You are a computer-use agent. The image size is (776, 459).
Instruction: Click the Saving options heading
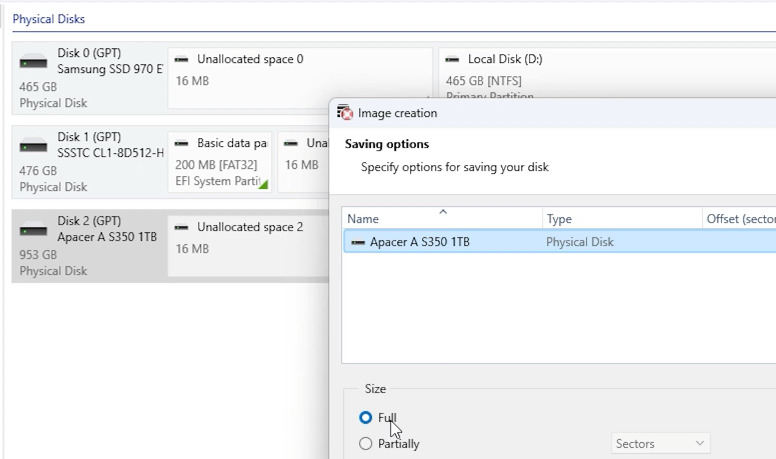[387, 144]
